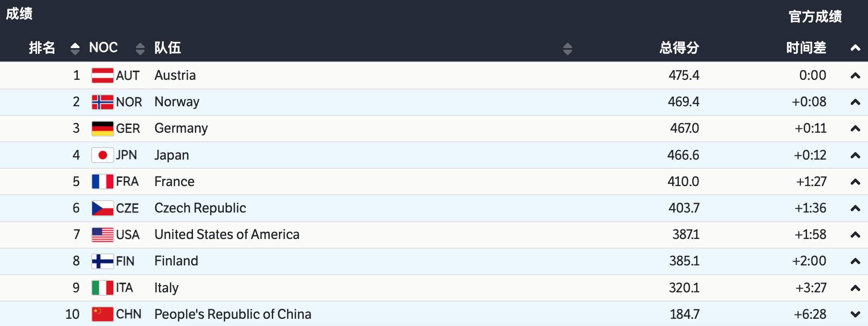The width and height of the screenshot is (868, 326).
Task: Sort by 队伍 column sort arrows
Action: click(x=567, y=49)
